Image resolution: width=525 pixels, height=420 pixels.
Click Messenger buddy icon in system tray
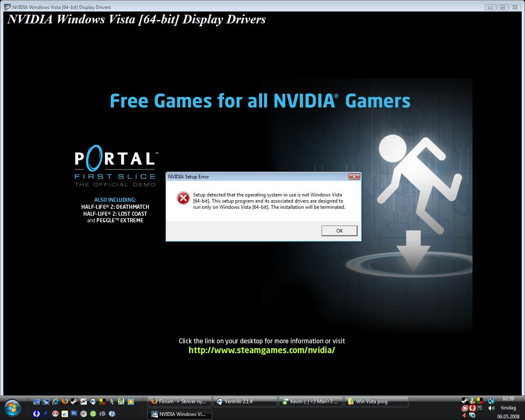tap(472, 401)
